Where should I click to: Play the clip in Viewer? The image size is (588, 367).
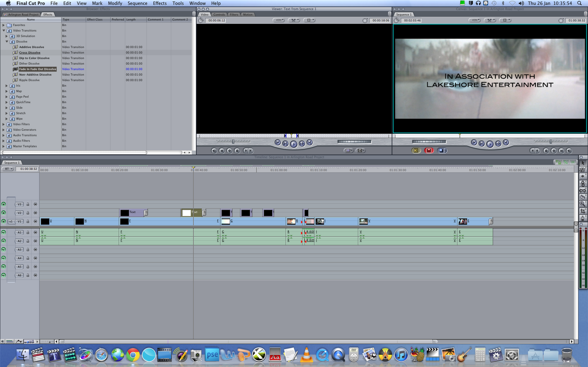[294, 144]
